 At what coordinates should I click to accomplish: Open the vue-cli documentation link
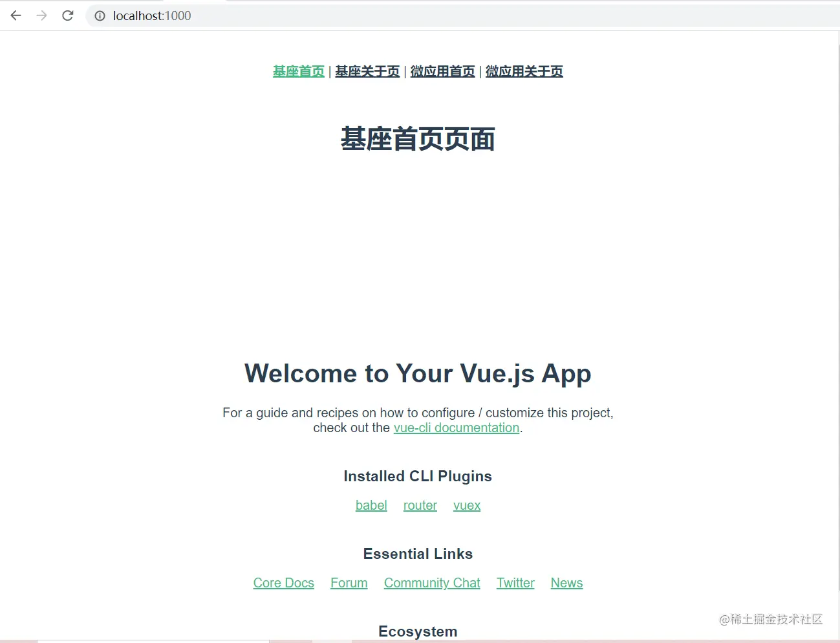[457, 428]
